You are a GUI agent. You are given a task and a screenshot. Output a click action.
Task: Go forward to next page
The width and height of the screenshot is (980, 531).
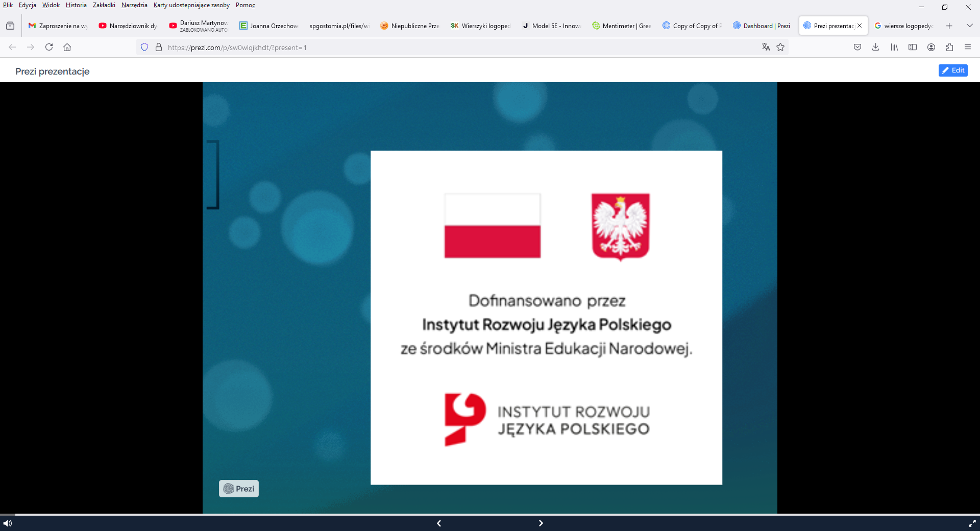[31, 47]
